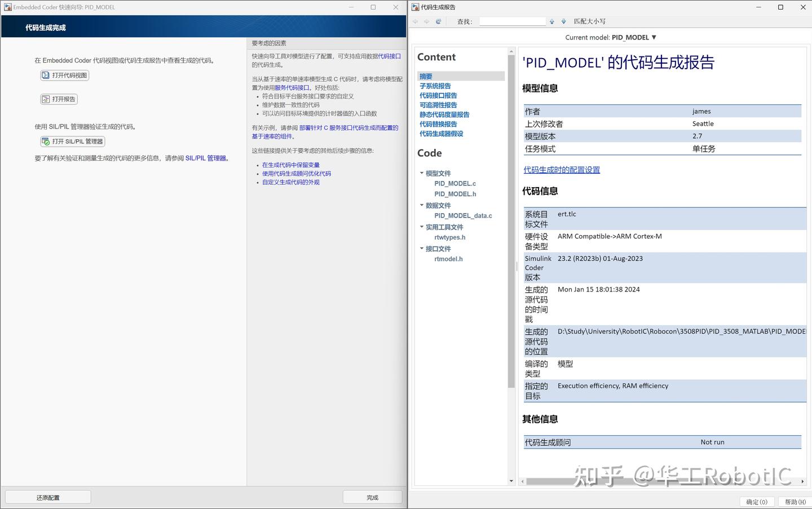Screen dimensions: 812x509
Task: Click the forward navigation arrow in the report toolbar
Action: pyautogui.click(x=427, y=21)
